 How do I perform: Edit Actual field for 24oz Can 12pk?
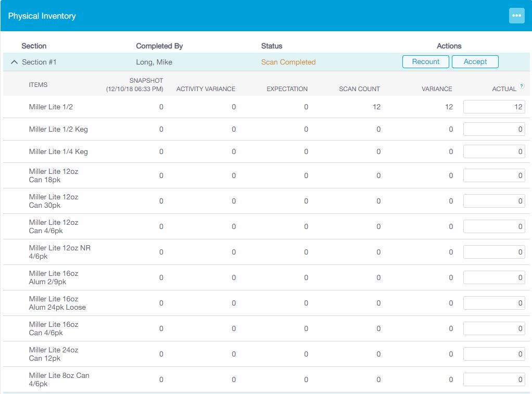click(x=494, y=354)
